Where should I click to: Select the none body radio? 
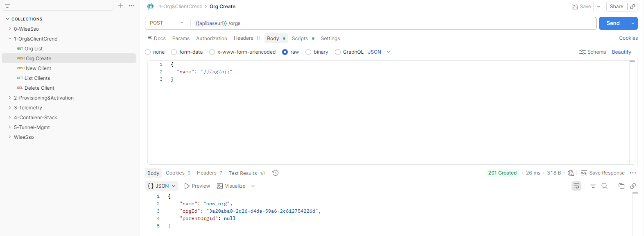(148, 52)
